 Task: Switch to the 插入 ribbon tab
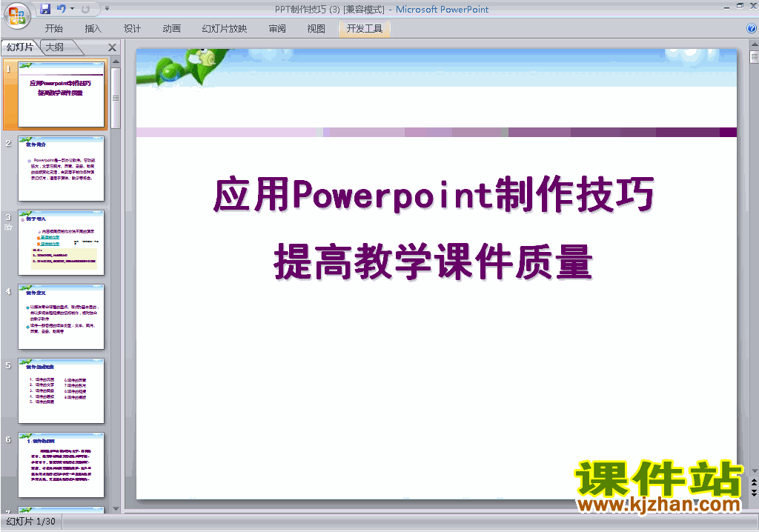(93, 29)
